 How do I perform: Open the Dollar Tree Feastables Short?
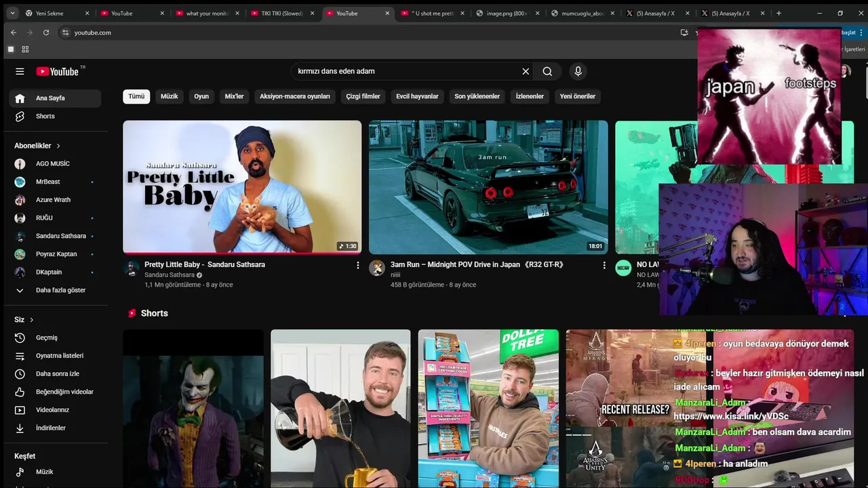(488, 409)
